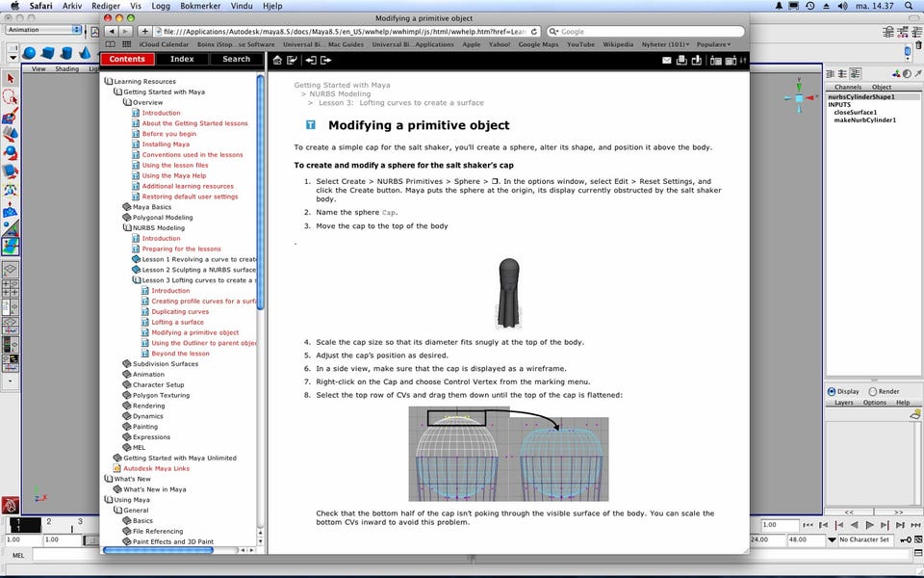
Task: Click the Maya logo icon at bottom left
Action: (10, 505)
